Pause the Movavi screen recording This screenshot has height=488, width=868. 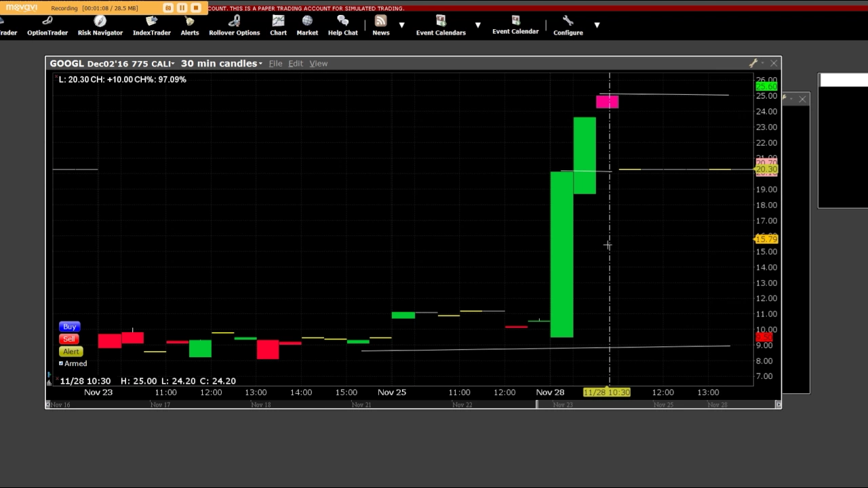click(x=182, y=8)
